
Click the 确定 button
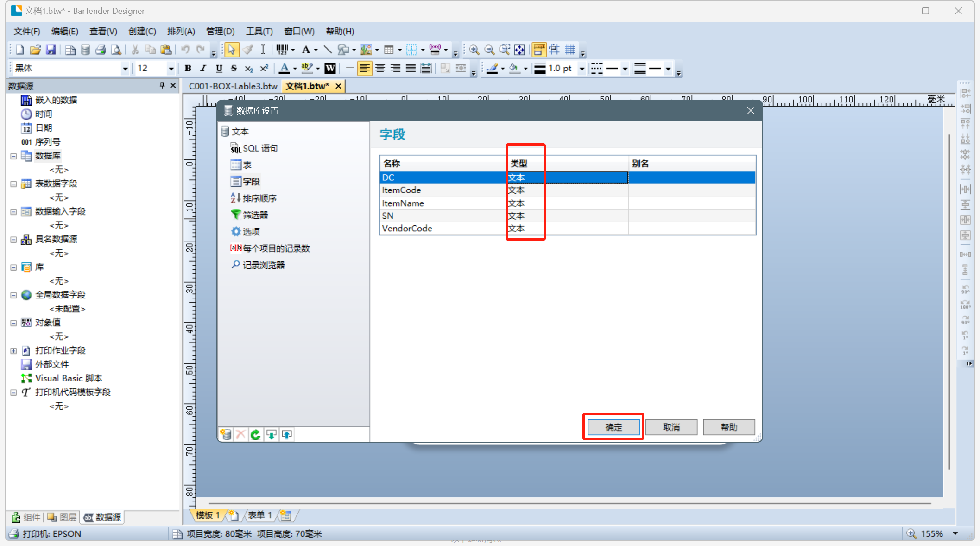coord(613,427)
